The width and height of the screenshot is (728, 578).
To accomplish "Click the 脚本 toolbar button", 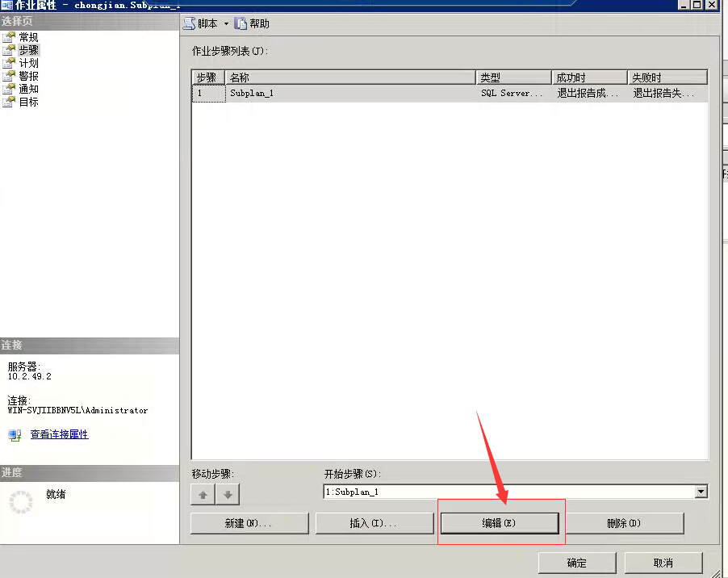I will 200,23.
